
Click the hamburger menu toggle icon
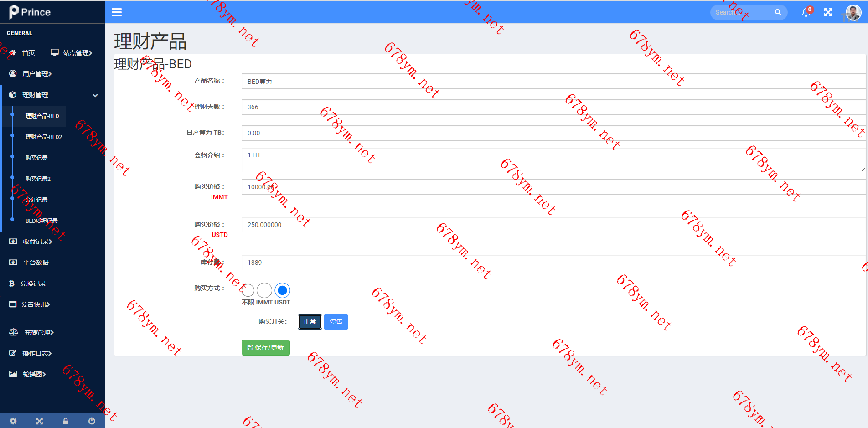pos(117,12)
